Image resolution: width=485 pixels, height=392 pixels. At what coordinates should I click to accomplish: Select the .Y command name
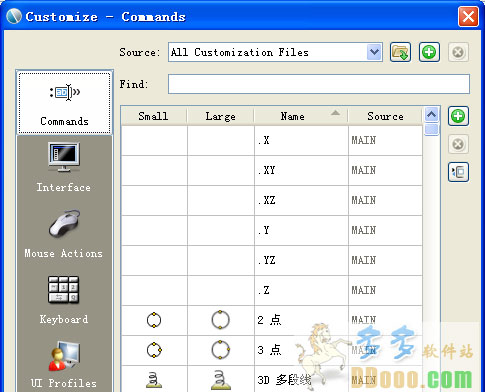263,230
